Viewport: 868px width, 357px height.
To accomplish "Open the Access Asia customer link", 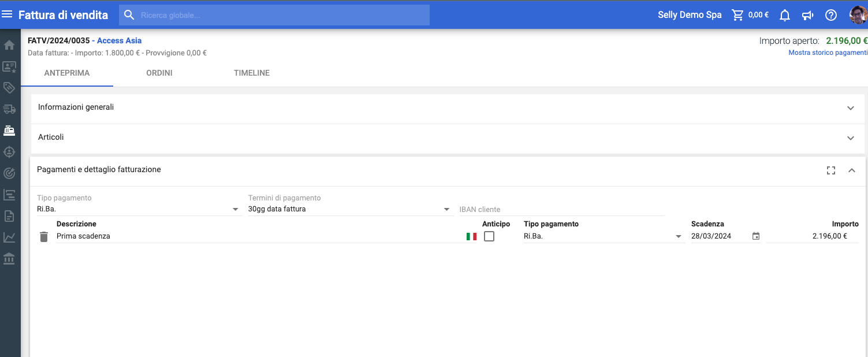I will point(119,40).
